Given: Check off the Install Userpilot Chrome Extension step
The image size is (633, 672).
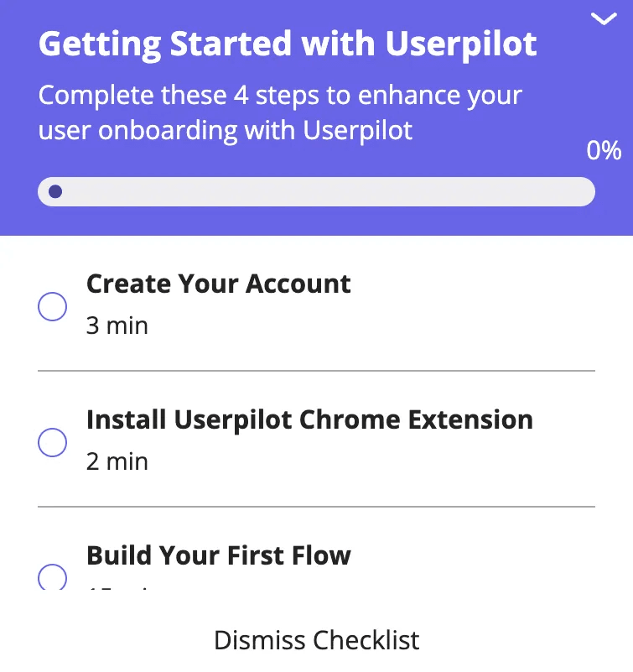Looking at the screenshot, I should [52, 443].
